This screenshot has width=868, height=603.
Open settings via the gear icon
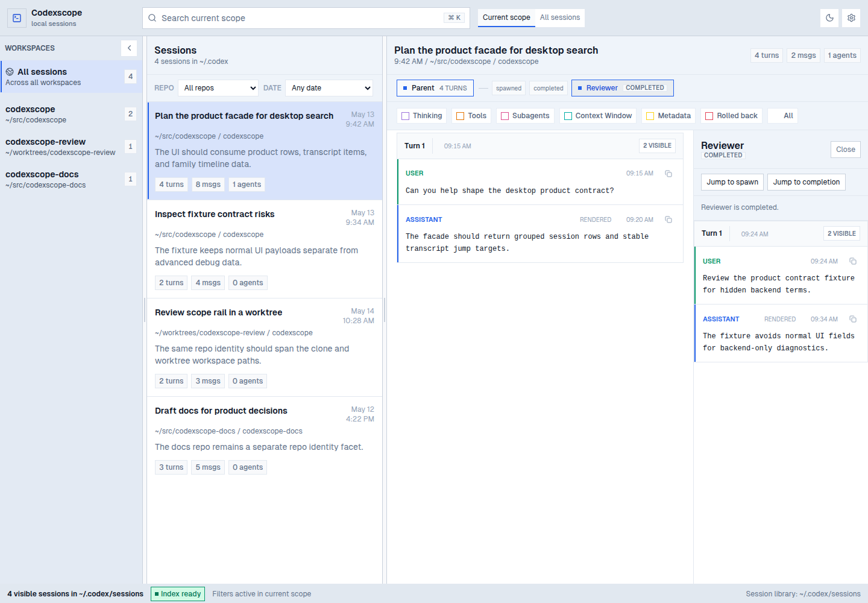[x=851, y=18]
